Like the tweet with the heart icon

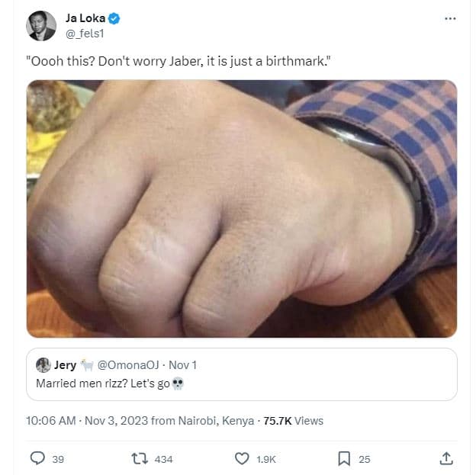pos(242,458)
